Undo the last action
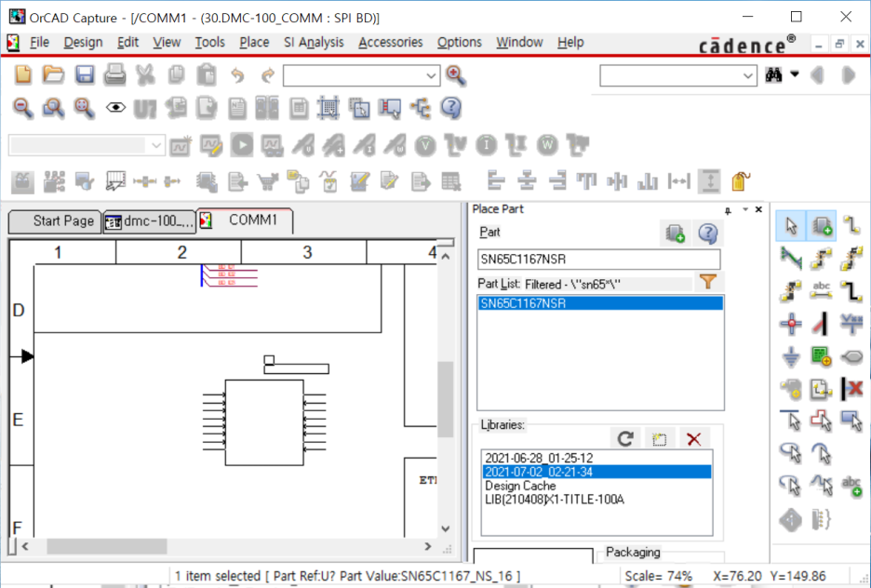Viewport: 871px width, 588px height. point(237,74)
